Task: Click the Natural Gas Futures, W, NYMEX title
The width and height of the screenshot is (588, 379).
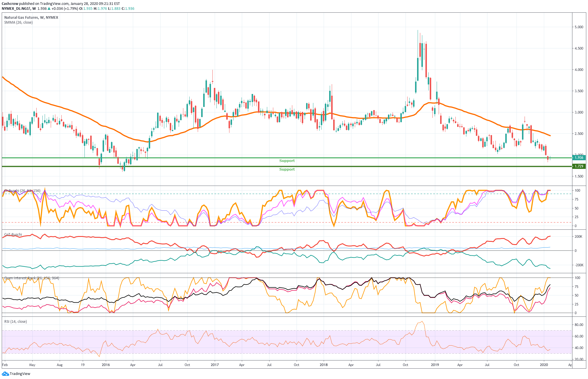Action: [x=31, y=17]
